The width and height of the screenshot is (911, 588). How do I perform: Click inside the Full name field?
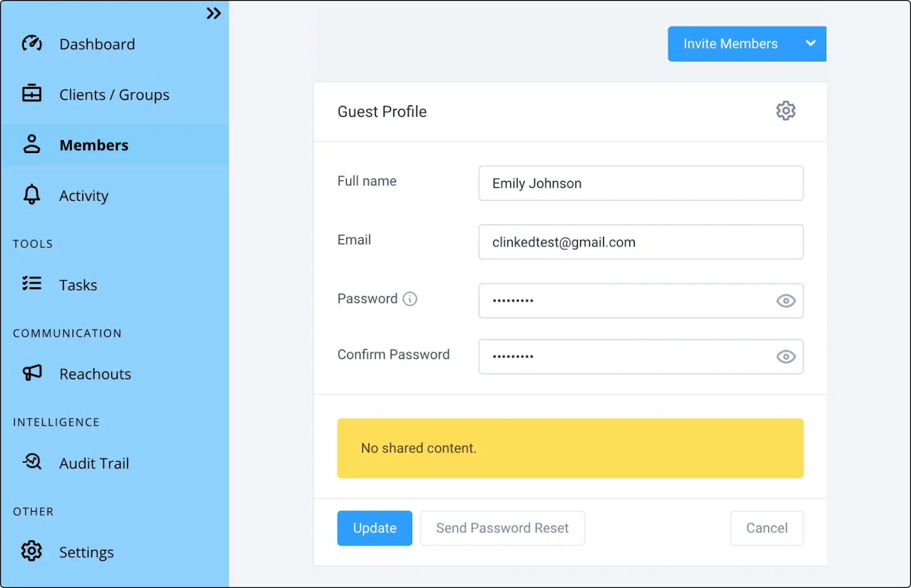tap(641, 183)
